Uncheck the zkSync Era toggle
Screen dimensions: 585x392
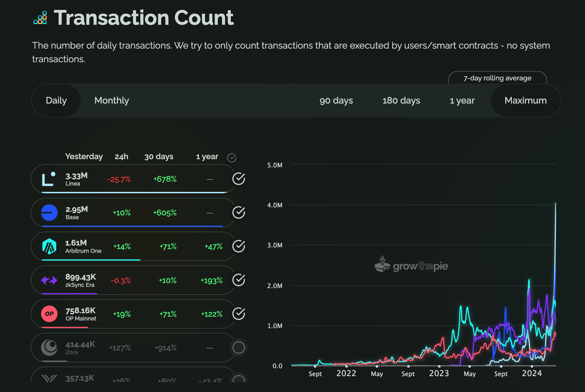click(239, 280)
